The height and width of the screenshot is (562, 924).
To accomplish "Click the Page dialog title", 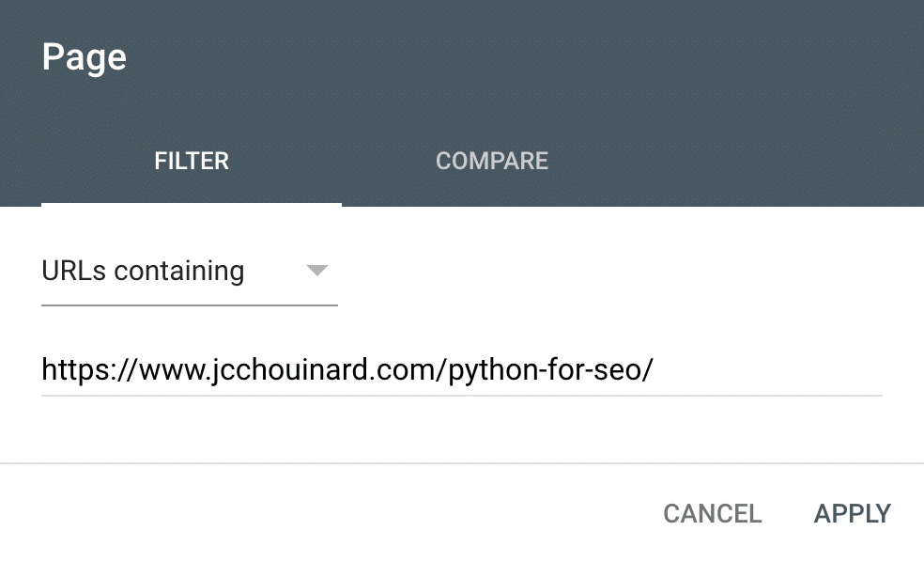I will 84,58.
